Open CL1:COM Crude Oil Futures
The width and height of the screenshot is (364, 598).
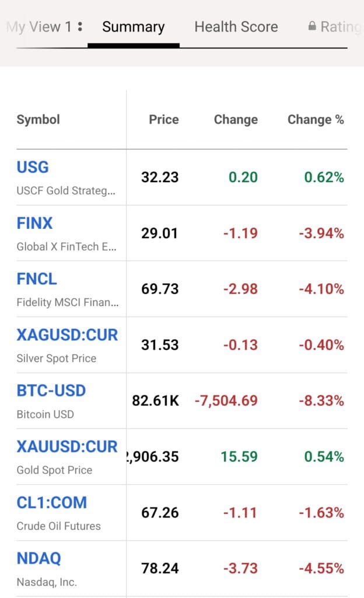click(x=52, y=502)
